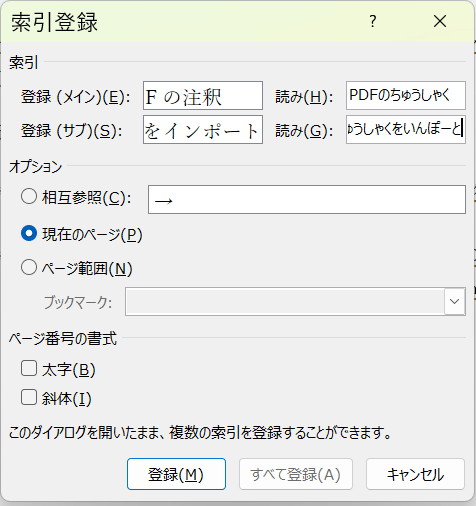The width and height of the screenshot is (476, 506).
Task: Enable the 太字(B) checkbox
Action: tap(29, 368)
